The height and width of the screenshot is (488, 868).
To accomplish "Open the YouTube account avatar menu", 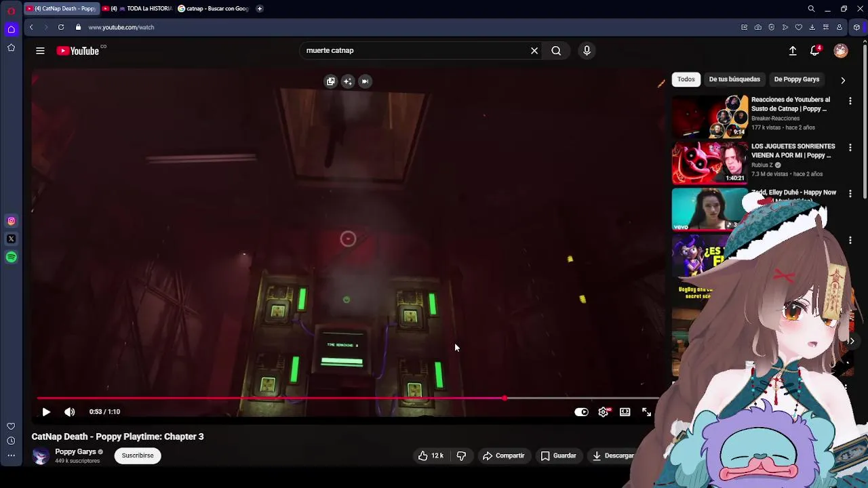I will (841, 51).
